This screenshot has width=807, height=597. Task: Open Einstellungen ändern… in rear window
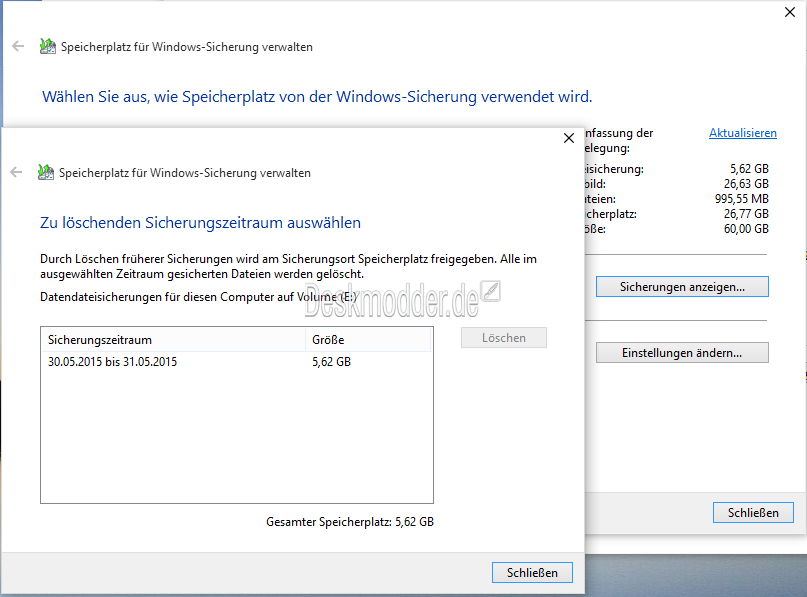pyautogui.click(x=682, y=353)
